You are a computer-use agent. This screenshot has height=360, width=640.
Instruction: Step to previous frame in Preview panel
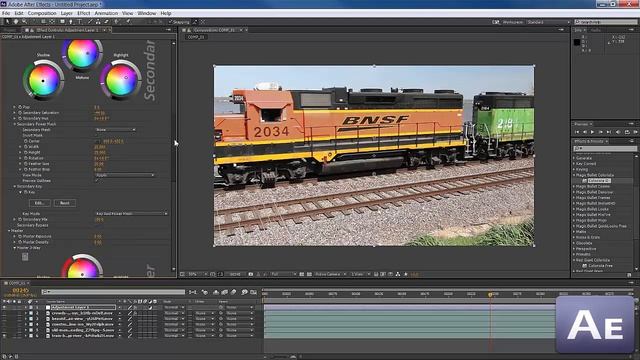click(x=585, y=132)
